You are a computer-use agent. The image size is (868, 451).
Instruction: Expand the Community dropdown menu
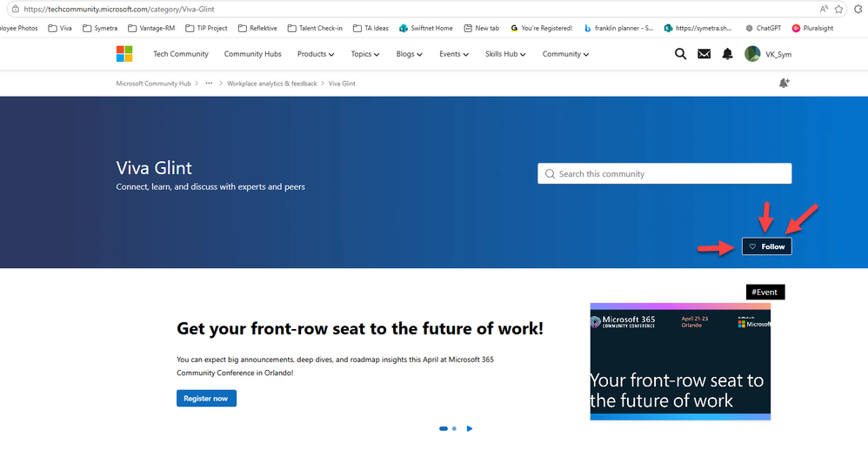(565, 54)
